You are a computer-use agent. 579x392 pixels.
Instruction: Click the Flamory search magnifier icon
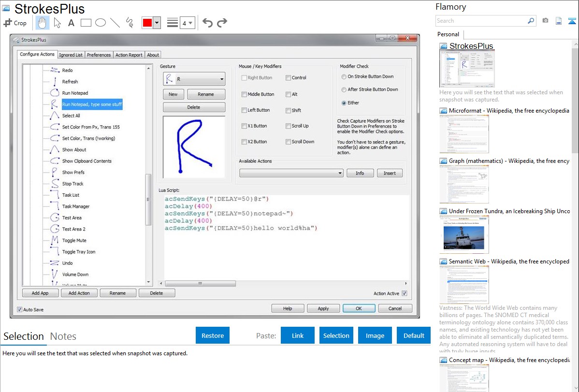tap(531, 21)
